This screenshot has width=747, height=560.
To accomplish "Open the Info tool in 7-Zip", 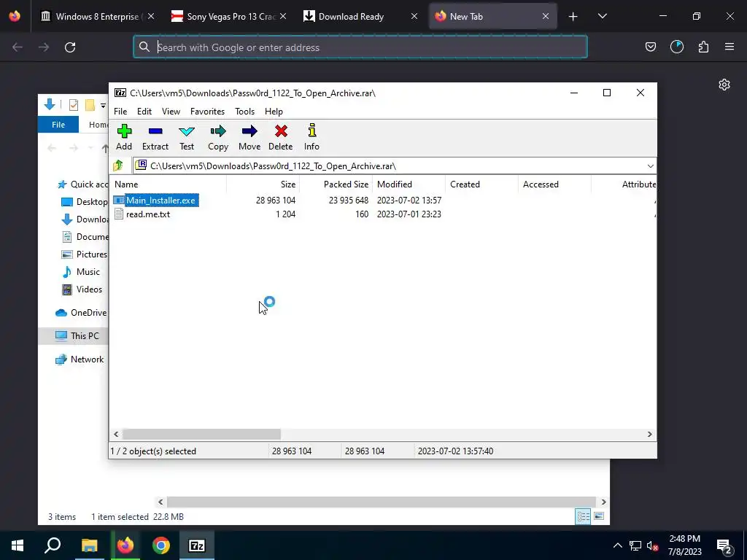I will tap(311, 138).
